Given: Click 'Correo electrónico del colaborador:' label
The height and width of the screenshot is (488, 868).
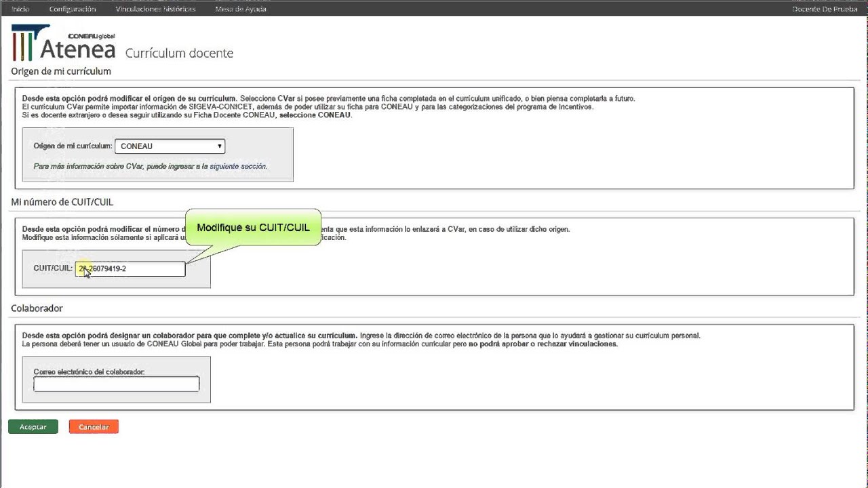Looking at the screenshot, I should tap(89, 372).
